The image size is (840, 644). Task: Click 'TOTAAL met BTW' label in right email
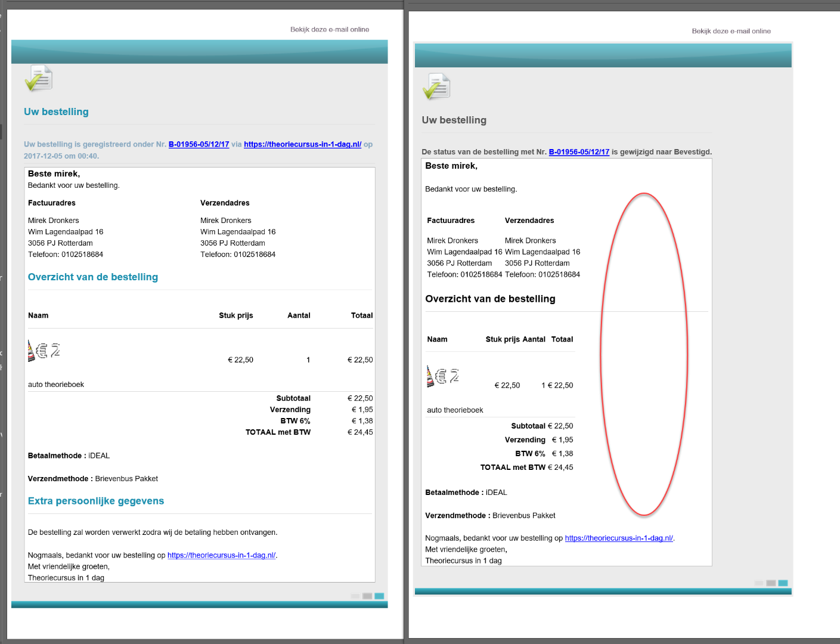click(513, 467)
